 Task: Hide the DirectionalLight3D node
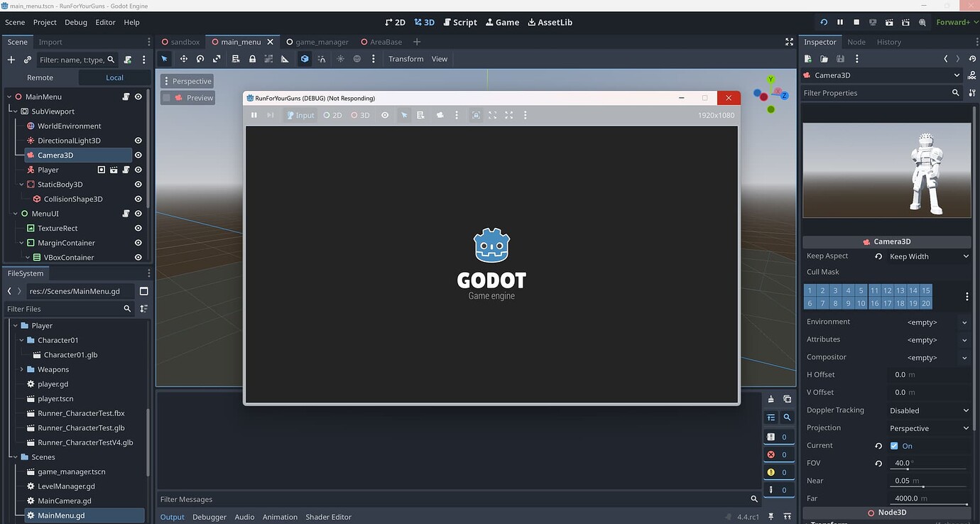(138, 141)
